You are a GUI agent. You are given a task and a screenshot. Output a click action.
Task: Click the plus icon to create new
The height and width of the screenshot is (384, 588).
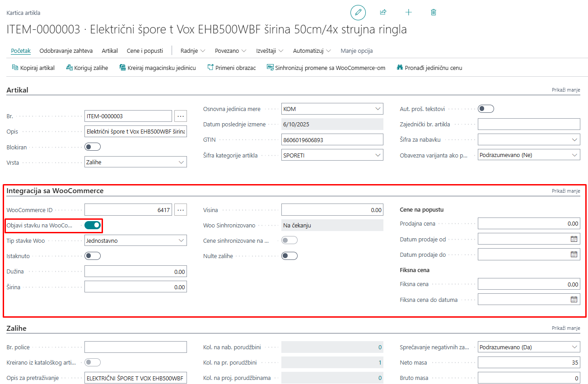(409, 13)
